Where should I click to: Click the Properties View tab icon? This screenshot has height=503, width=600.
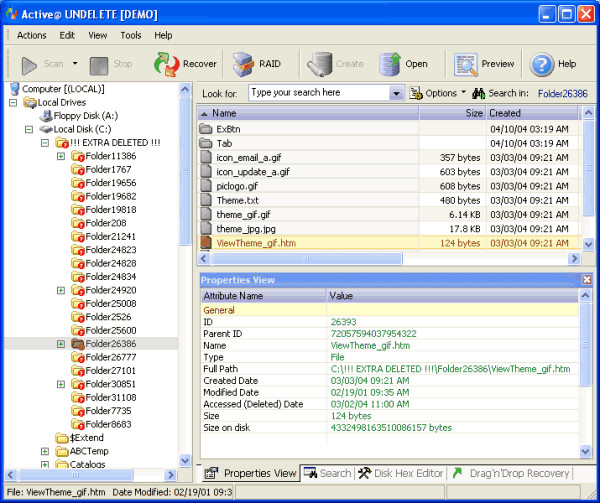tap(211, 473)
